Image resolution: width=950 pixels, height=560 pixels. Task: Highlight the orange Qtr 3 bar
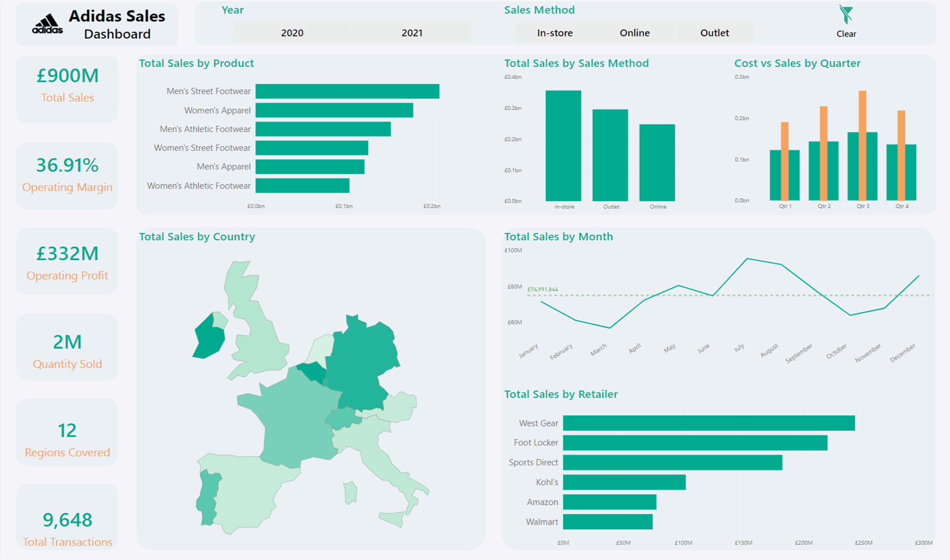click(x=862, y=146)
